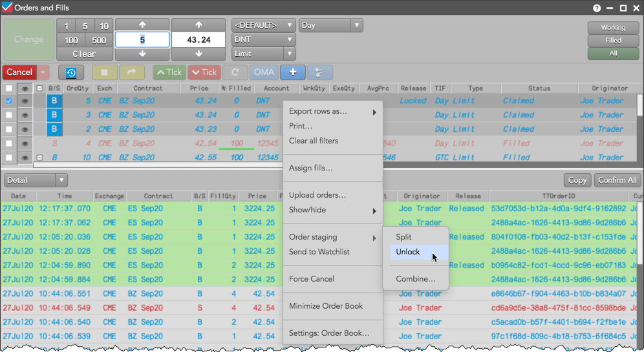Image resolution: width=644 pixels, height=352 pixels.
Task: Click the Copy button
Action: pos(577,180)
